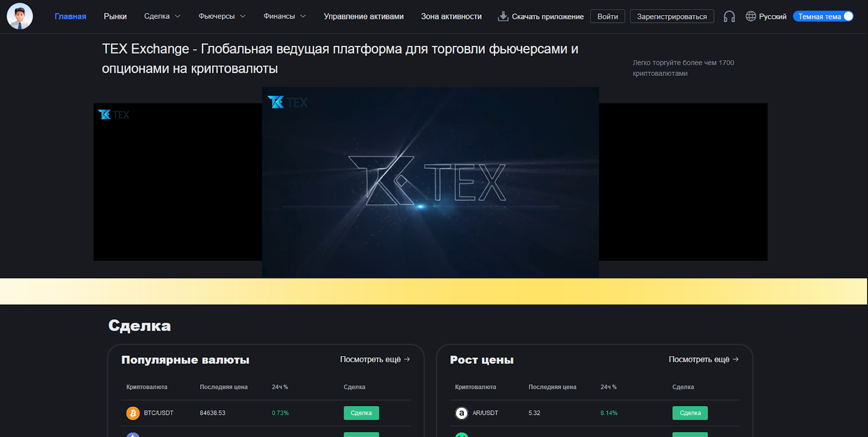The height and width of the screenshot is (437, 868).
Task: Go to the Главная home tab
Action: (x=71, y=16)
